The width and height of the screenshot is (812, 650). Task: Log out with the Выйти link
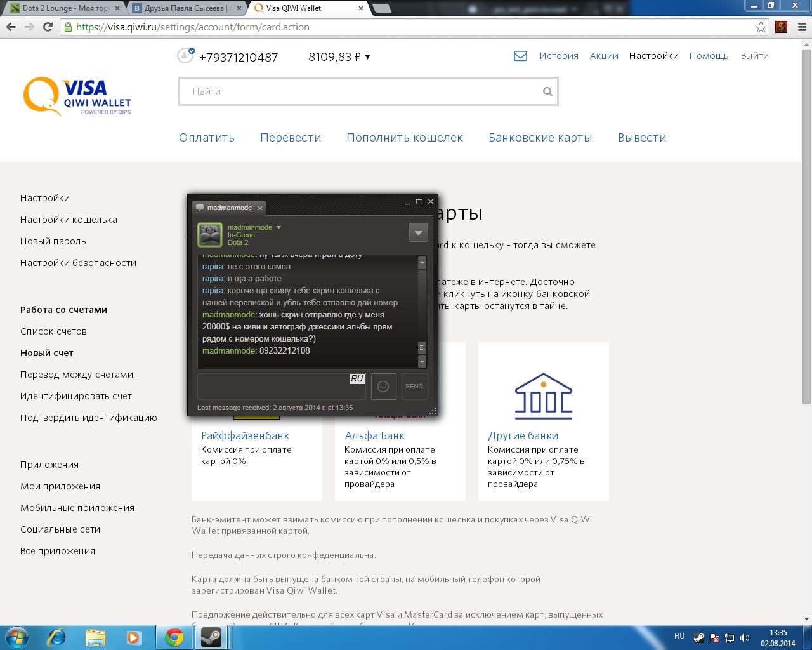(755, 56)
